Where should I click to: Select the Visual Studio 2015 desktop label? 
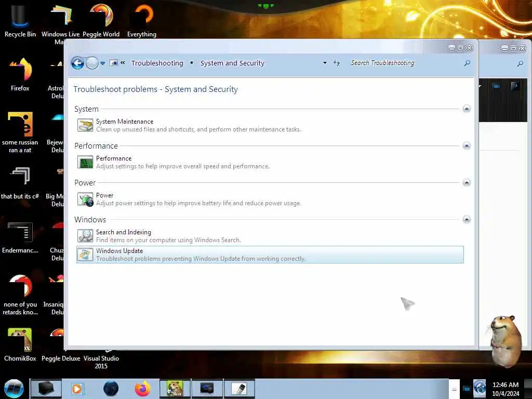pyautogui.click(x=101, y=362)
